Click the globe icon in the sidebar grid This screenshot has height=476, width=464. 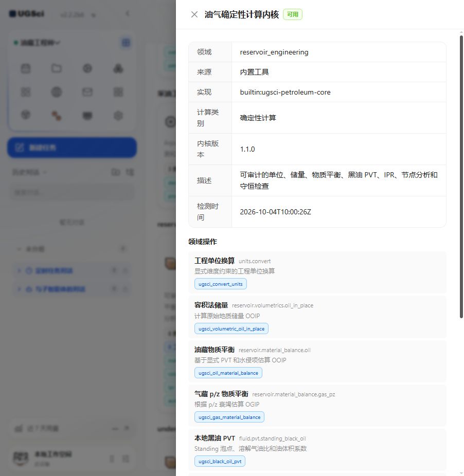point(57,92)
